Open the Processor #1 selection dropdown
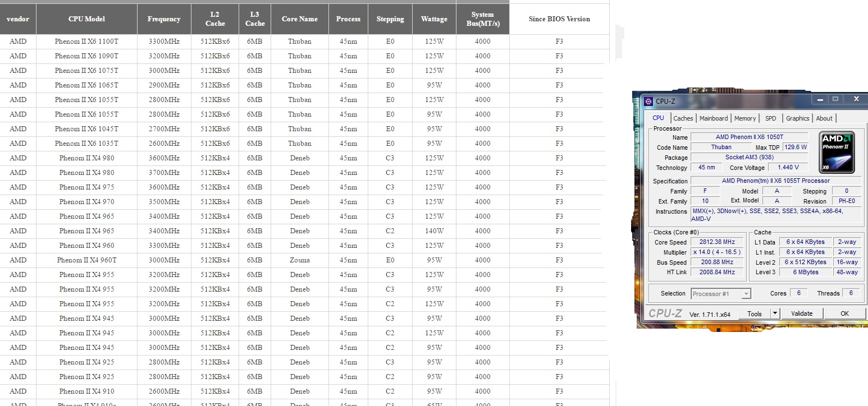Screen dimensions: 868x406 click(720, 294)
